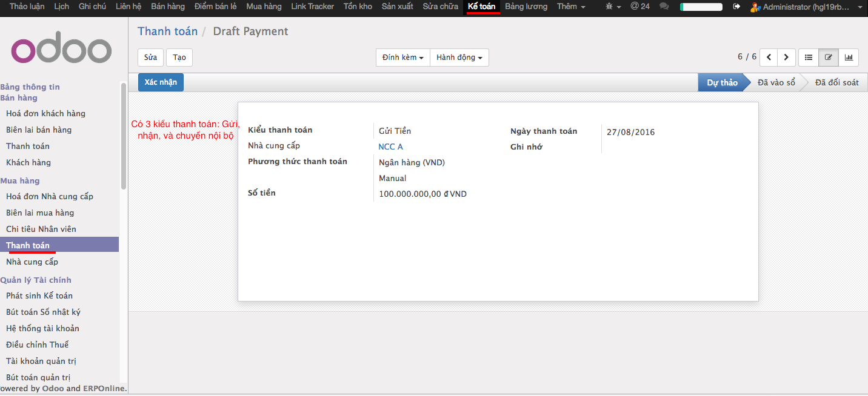Open Hệ thống tài khoản in sidebar
Screen dimensions: 868x396
42,328
